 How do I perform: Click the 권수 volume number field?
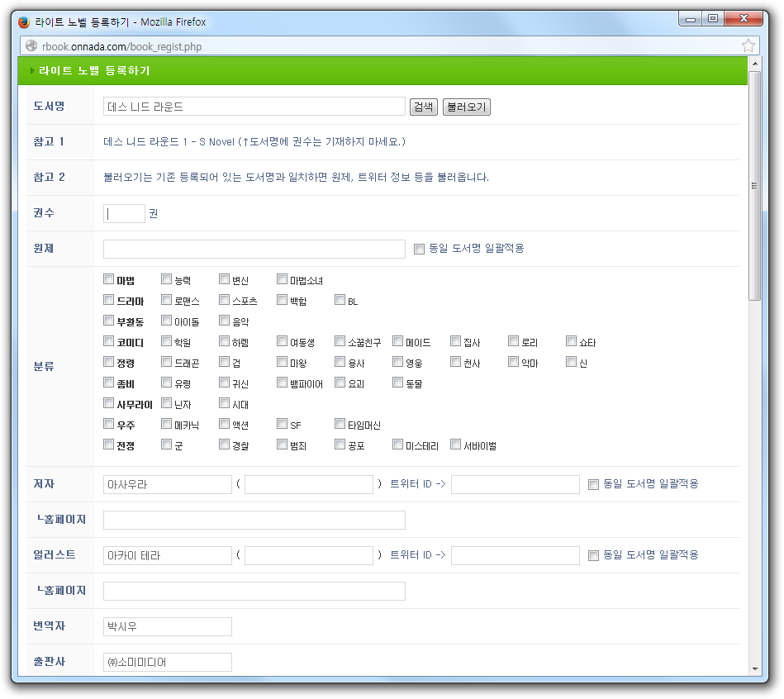124,213
